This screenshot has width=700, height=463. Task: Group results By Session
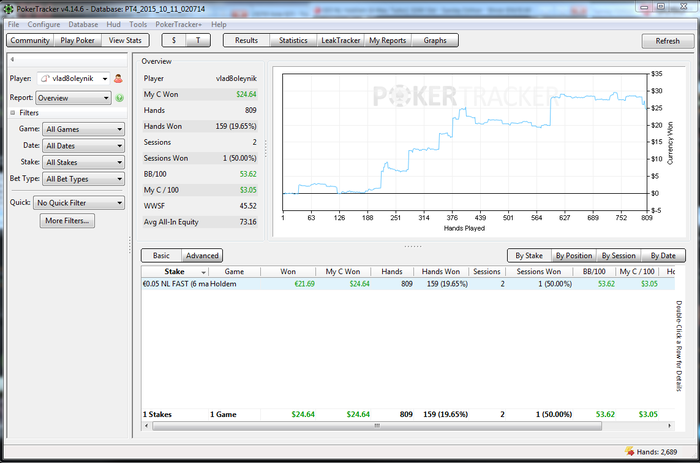tap(618, 255)
